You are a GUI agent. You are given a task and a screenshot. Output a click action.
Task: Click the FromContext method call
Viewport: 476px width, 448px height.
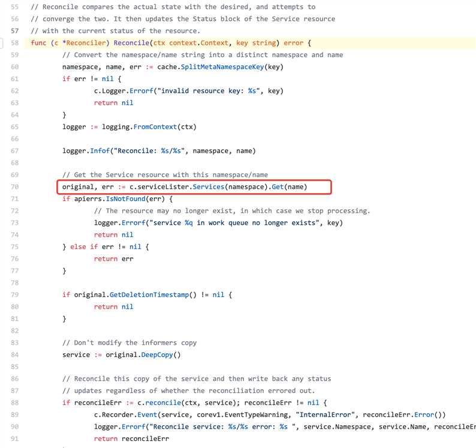[155, 127]
